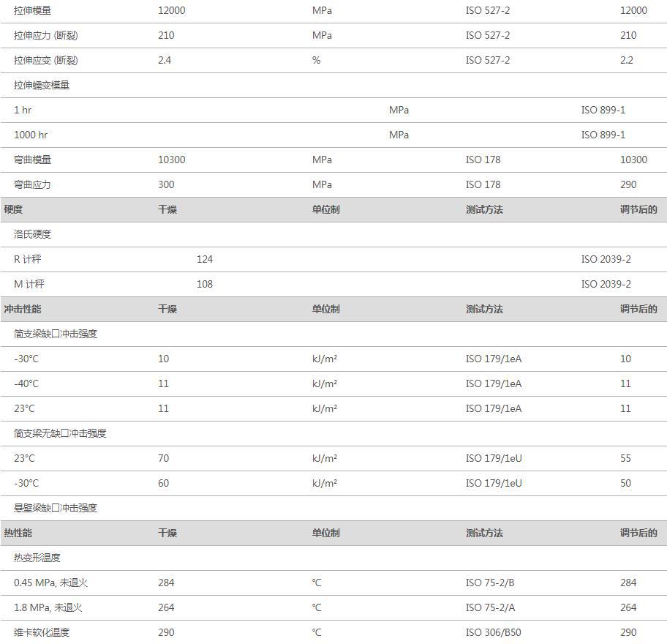Click the ISO 306/B50 test method
The height and width of the screenshot is (644, 667).
[x=493, y=632]
